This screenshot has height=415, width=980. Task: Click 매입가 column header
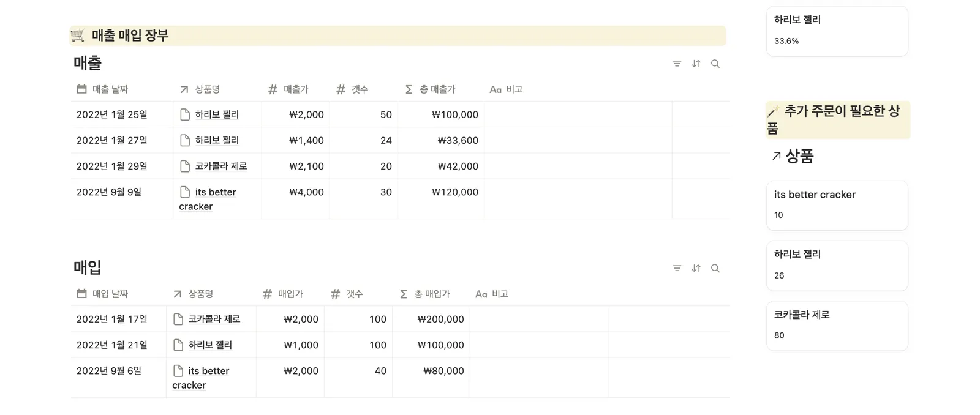(x=290, y=294)
